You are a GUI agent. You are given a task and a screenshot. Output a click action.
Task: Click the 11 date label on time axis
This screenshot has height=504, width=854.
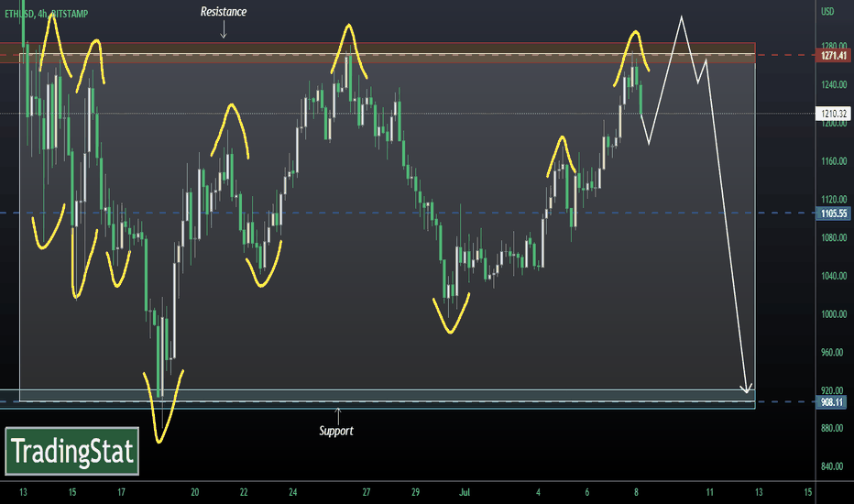[709, 493]
